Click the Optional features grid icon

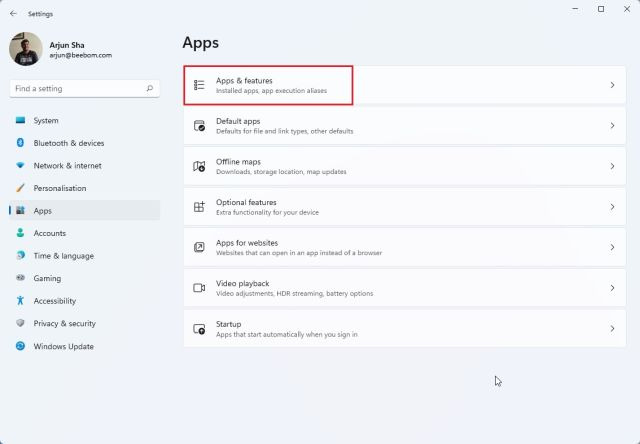199,206
